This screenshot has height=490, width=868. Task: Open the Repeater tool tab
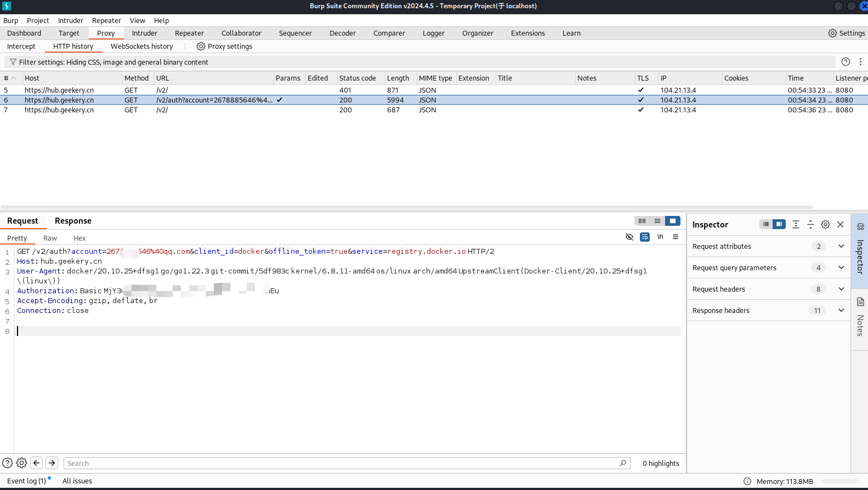(189, 33)
